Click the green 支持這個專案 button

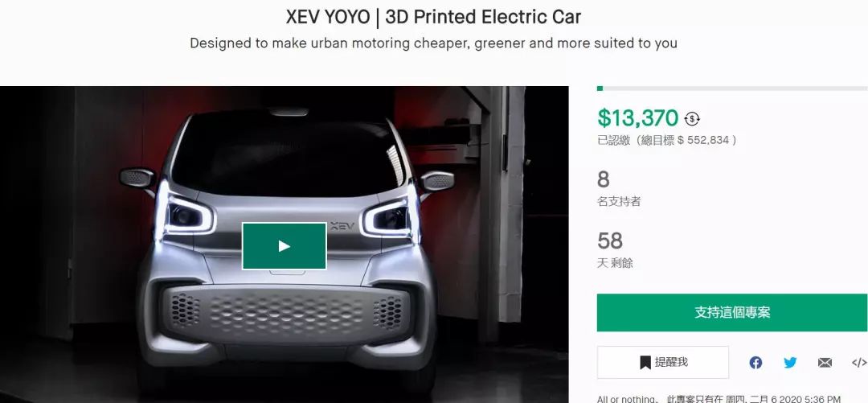pyautogui.click(x=732, y=313)
